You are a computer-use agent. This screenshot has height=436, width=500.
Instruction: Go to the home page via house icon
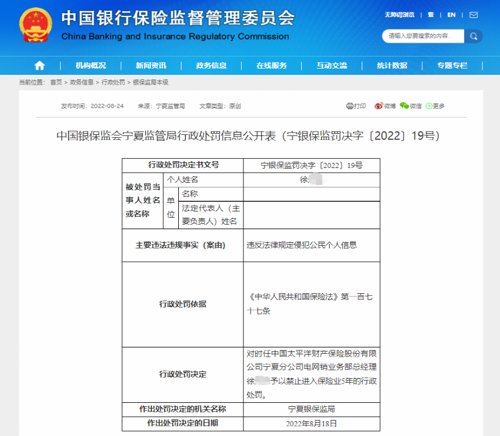(x=40, y=65)
